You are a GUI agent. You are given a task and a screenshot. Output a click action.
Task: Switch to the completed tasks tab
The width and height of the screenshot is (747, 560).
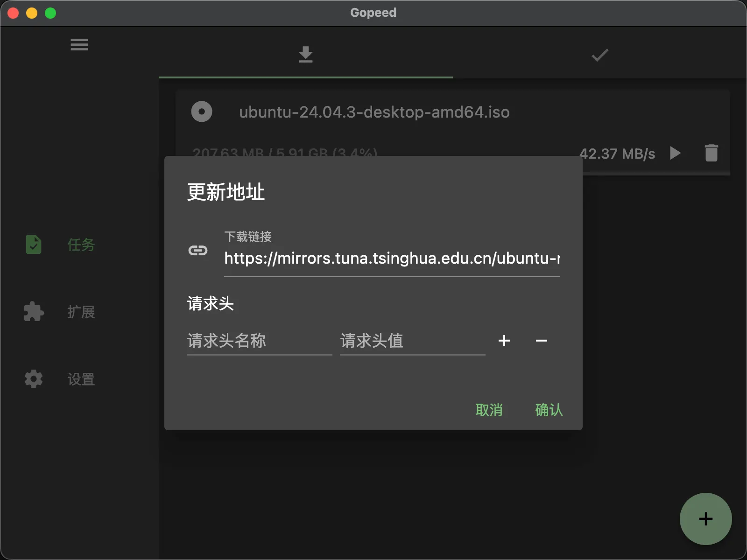pyautogui.click(x=599, y=55)
